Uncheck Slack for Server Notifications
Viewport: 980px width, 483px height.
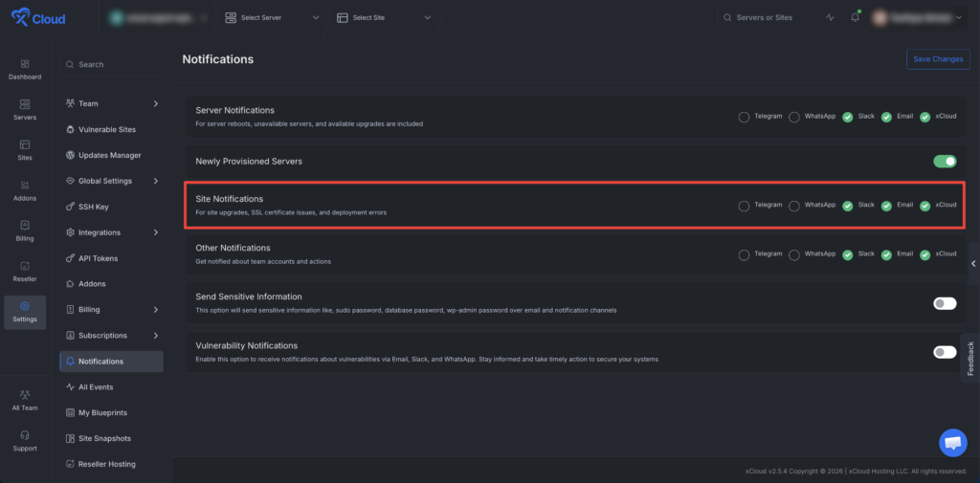point(848,117)
